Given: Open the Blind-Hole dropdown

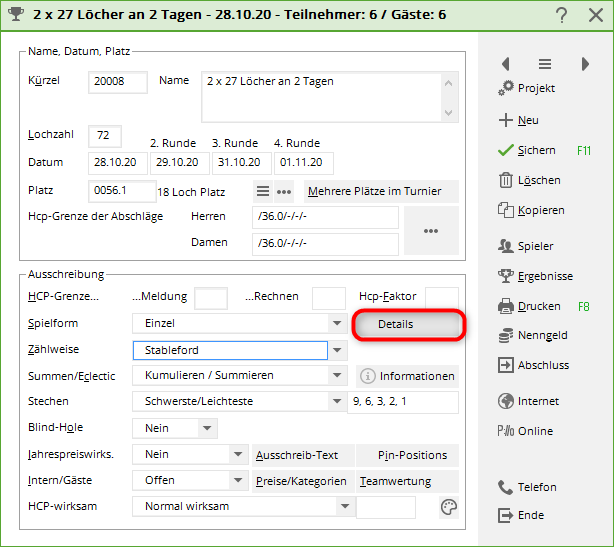Looking at the screenshot, I should point(207,428).
